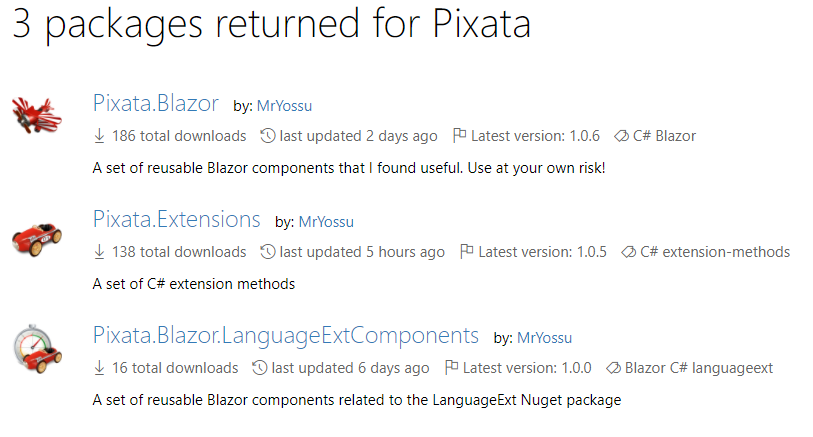Visit MrYossu profile next to Pixata.Blazor

[x=284, y=106]
